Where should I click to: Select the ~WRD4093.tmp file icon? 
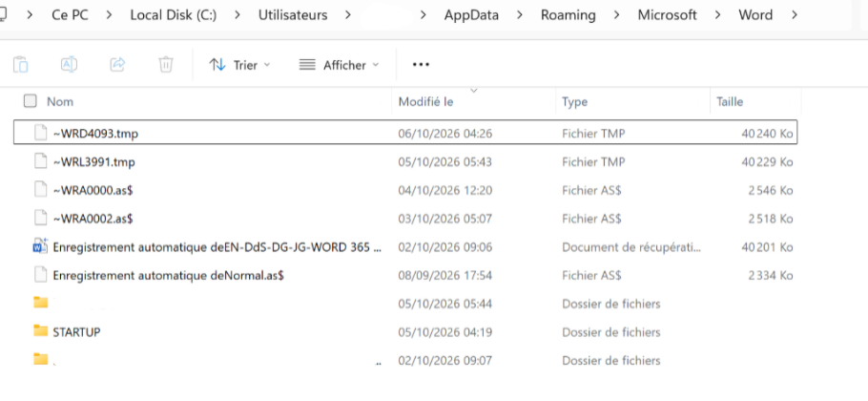[40, 134]
